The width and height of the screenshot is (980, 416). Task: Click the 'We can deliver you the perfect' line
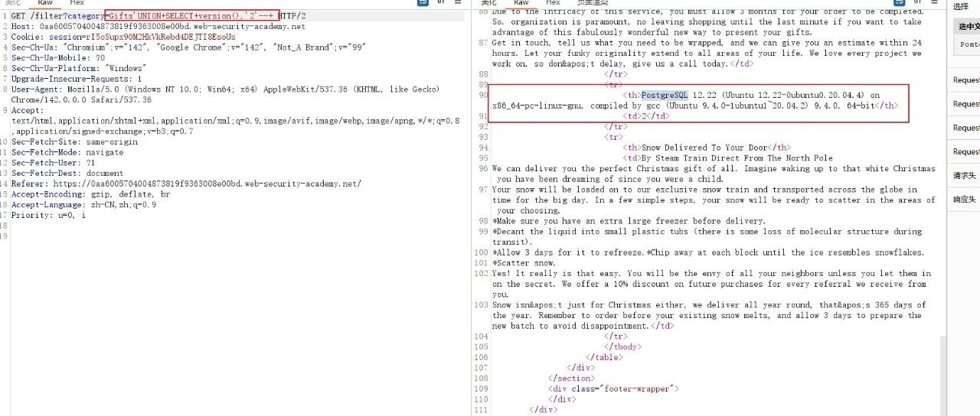[714, 174]
